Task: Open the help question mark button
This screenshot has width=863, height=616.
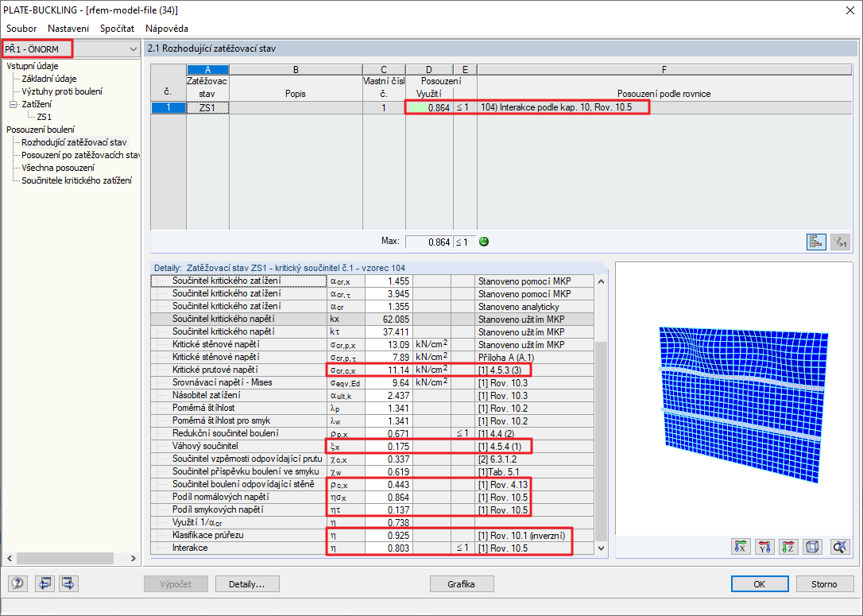Action: tap(17, 583)
